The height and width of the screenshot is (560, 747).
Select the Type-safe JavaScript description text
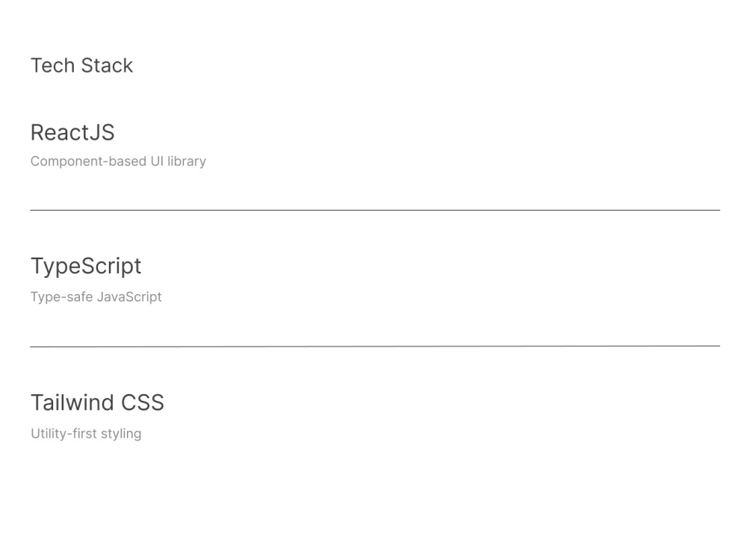pyautogui.click(x=96, y=297)
